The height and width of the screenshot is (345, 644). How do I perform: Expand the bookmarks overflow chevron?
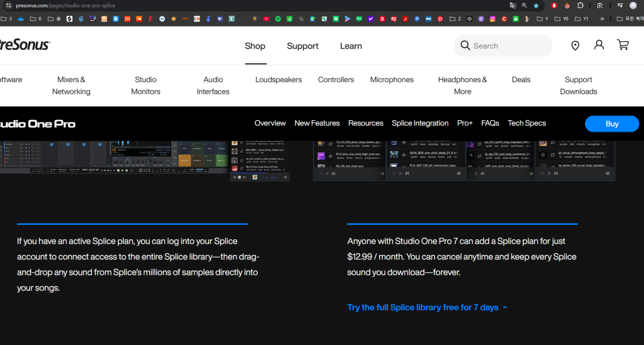(602, 19)
